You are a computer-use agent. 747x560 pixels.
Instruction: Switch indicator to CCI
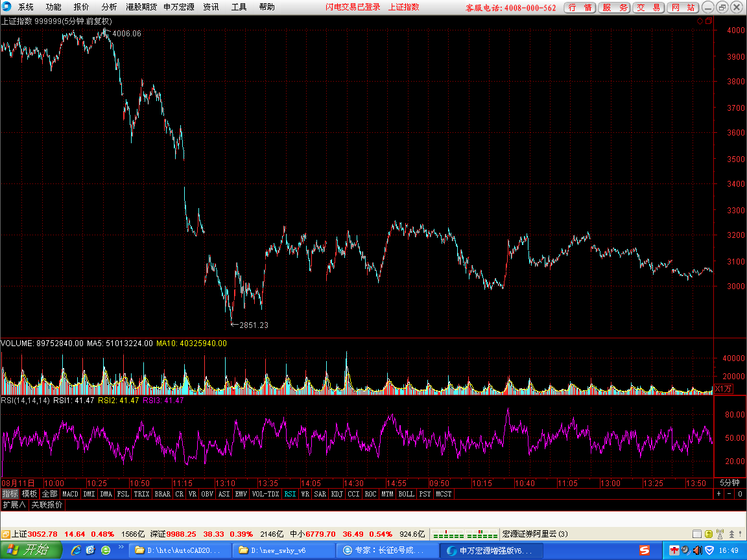[x=353, y=494]
